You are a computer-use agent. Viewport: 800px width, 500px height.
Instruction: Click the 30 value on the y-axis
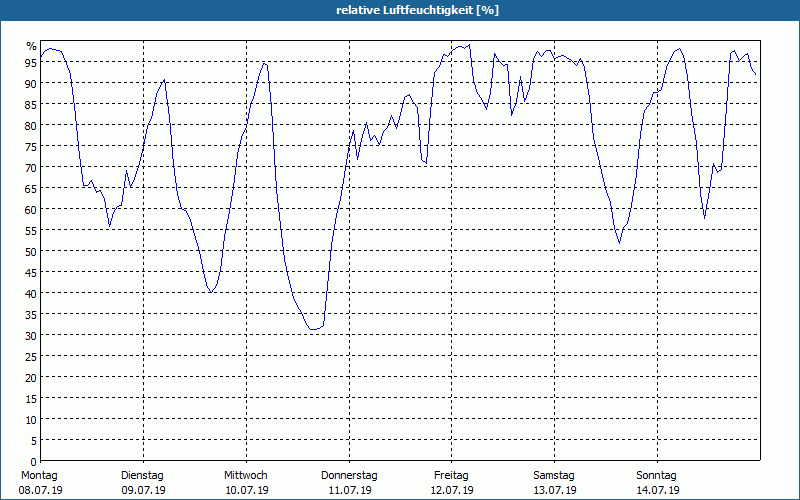point(31,335)
